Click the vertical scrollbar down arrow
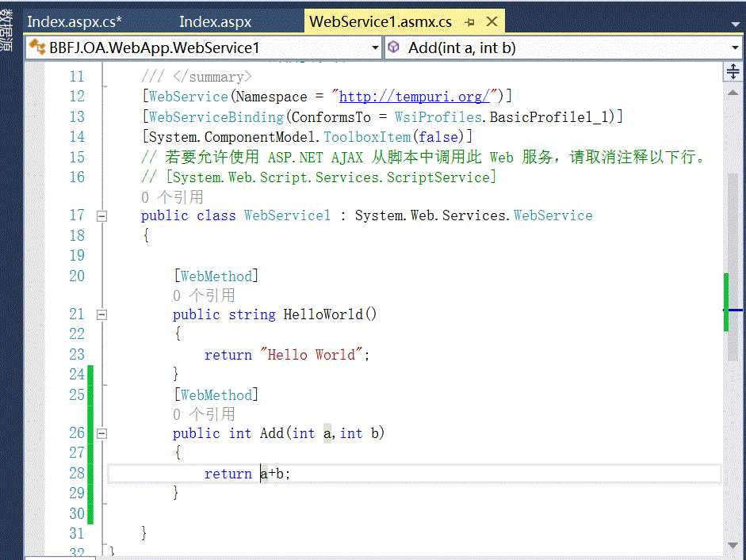The width and height of the screenshot is (746, 560). (x=733, y=545)
